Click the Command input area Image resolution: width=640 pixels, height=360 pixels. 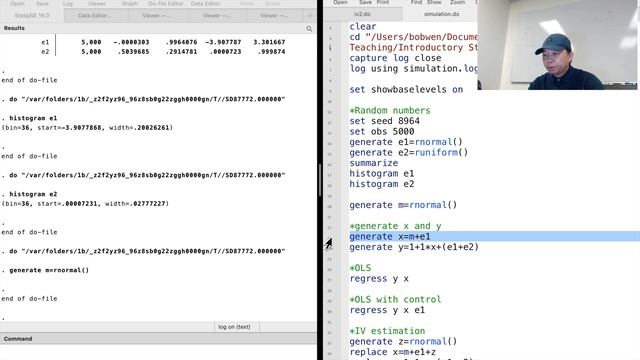click(x=158, y=353)
